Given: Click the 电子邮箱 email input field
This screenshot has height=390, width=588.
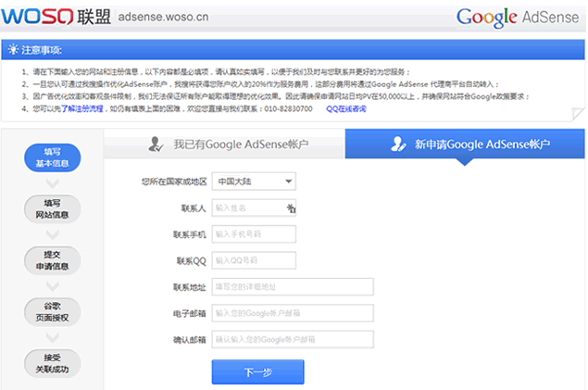Looking at the screenshot, I should coord(293,313).
